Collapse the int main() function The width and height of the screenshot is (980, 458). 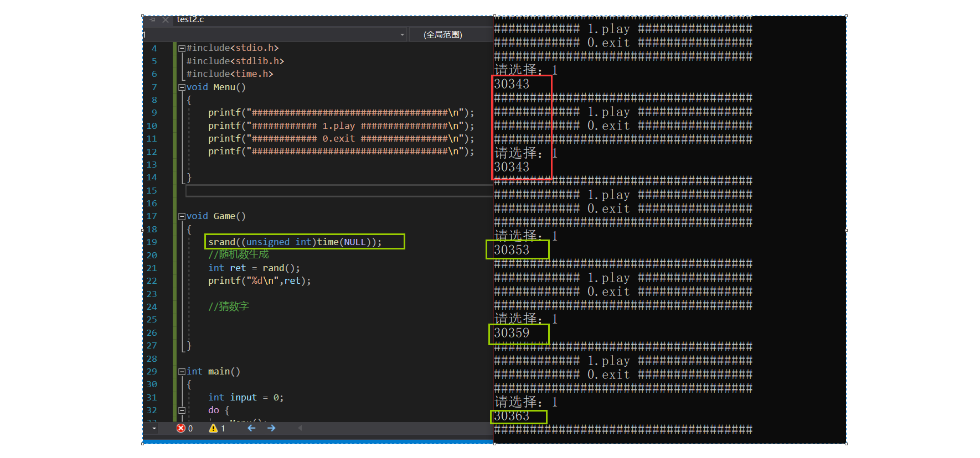[182, 372]
